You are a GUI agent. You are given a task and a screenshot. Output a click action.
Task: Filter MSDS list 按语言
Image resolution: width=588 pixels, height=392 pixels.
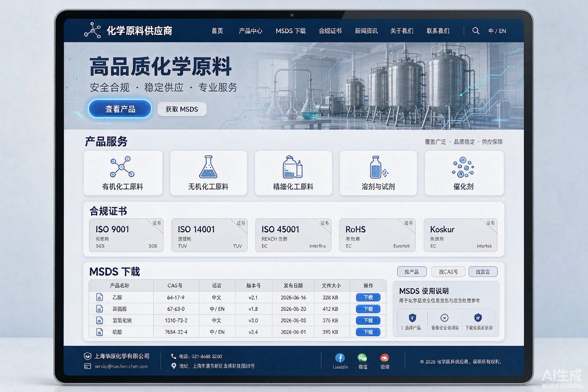click(x=483, y=271)
